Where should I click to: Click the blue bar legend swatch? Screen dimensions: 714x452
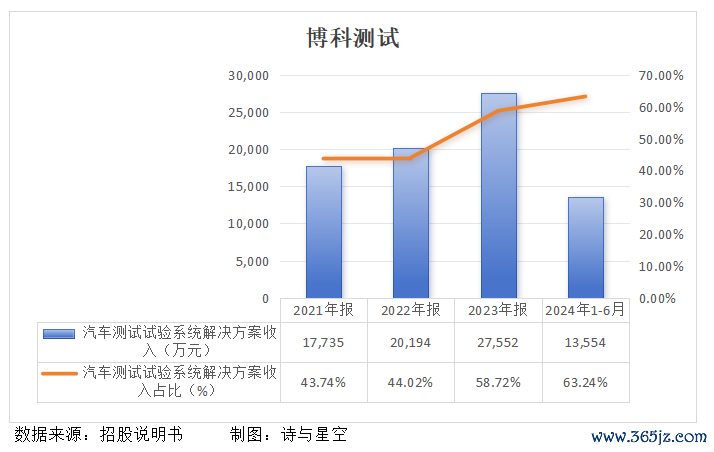pyautogui.click(x=59, y=334)
